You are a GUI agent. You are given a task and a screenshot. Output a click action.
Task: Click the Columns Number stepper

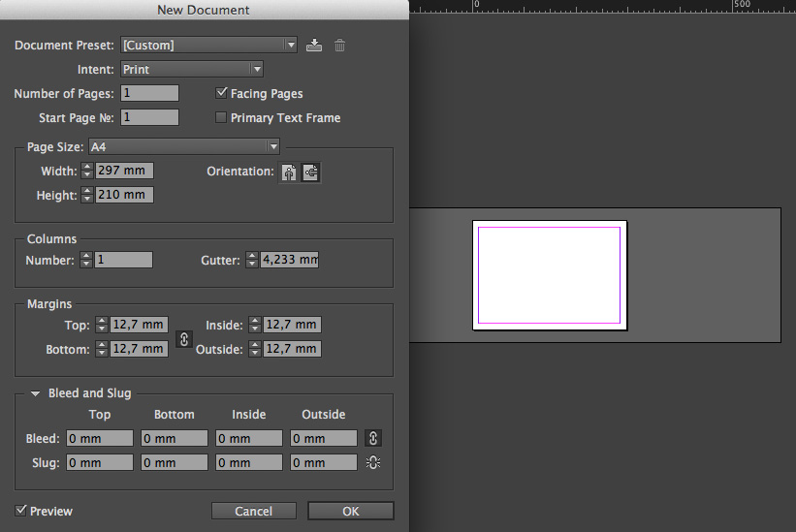coord(86,260)
